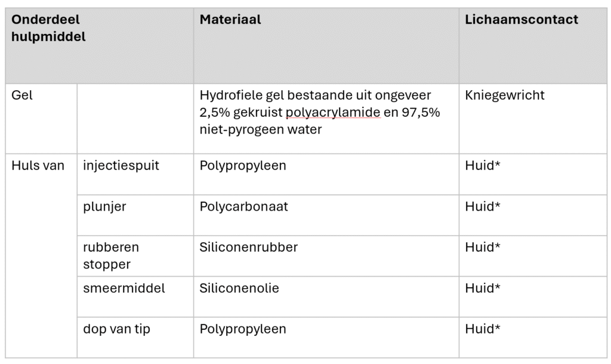Click the 'Onderdeel hulpmiddel' header cell
The height and width of the screenshot is (364, 611).
pyautogui.click(x=100, y=45)
